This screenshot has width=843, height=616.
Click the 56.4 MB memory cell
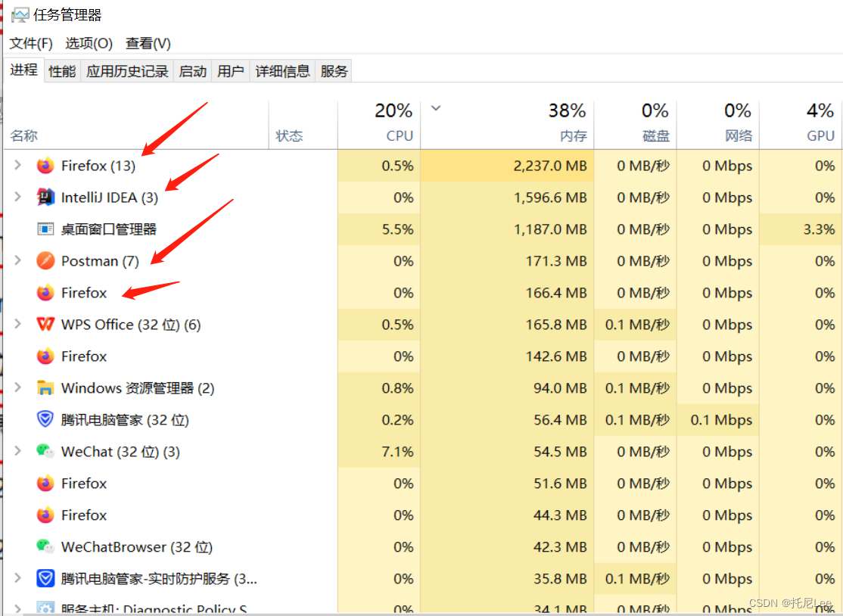[508, 419]
